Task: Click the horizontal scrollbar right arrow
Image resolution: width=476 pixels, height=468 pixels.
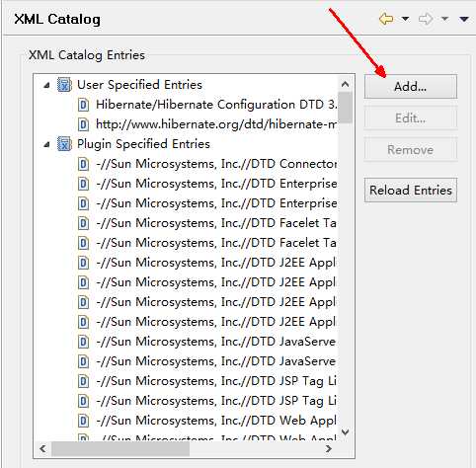Action: (329, 448)
